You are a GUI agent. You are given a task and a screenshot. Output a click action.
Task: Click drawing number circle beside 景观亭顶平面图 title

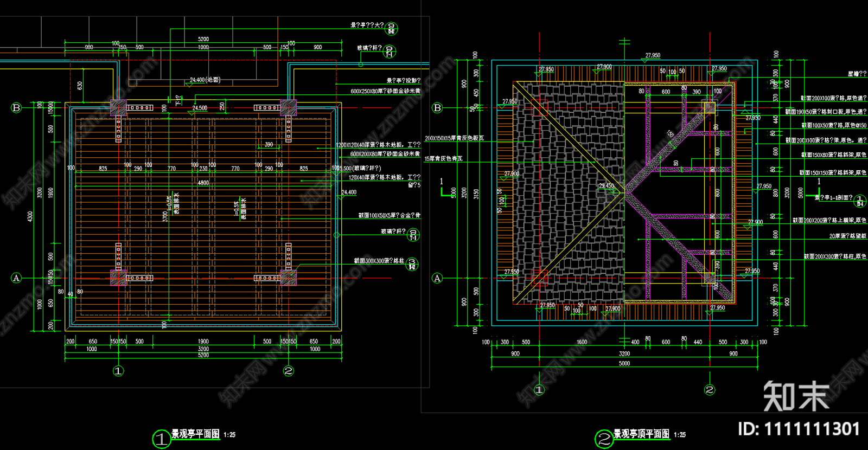pyautogui.click(x=604, y=439)
